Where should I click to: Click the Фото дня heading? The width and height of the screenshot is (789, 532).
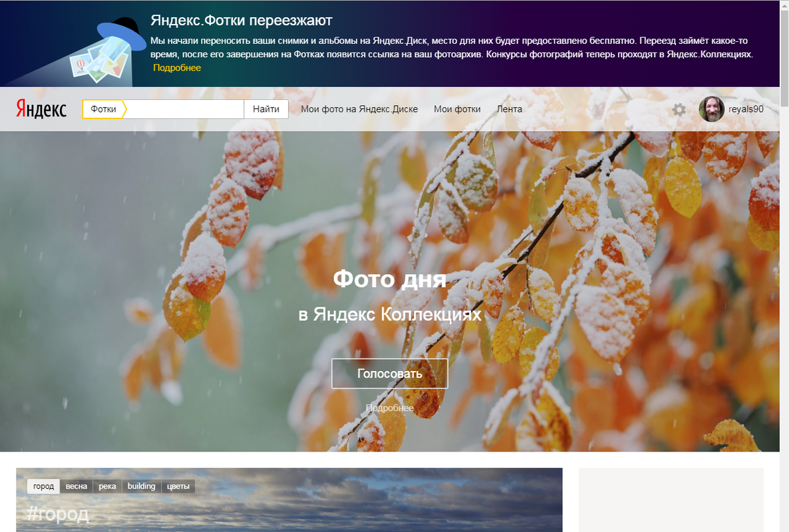389,279
